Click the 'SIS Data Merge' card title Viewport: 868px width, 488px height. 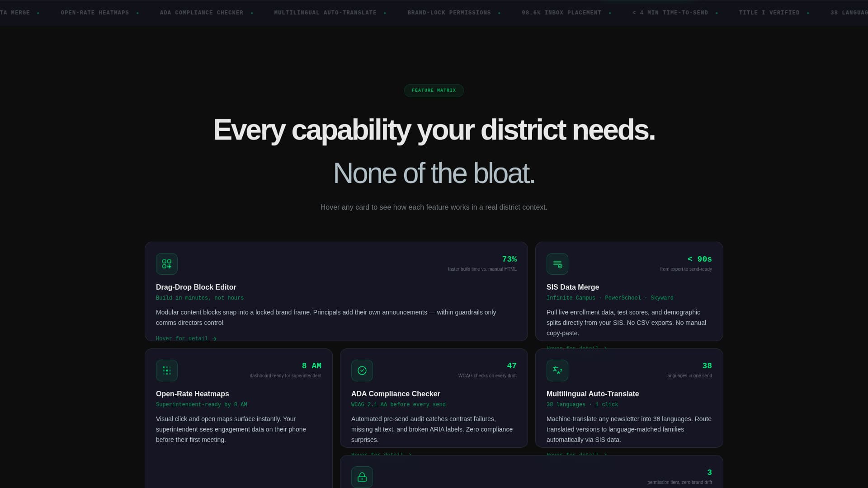573,287
